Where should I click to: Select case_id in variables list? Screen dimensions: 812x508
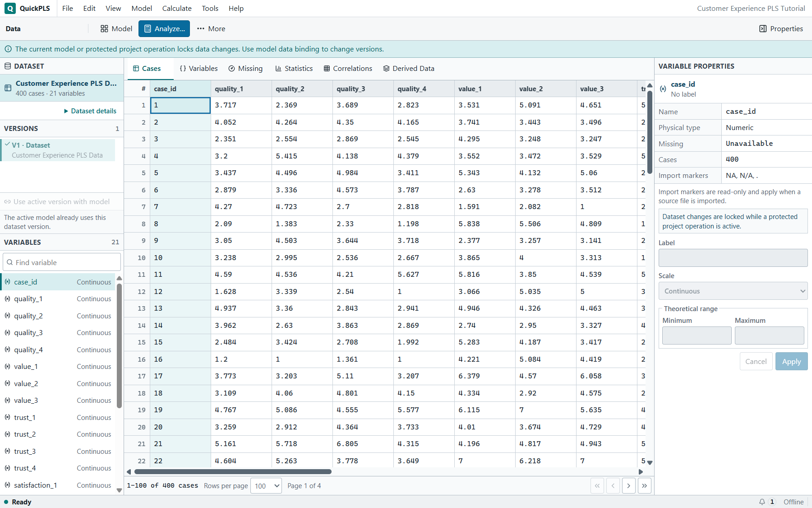pos(58,282)
